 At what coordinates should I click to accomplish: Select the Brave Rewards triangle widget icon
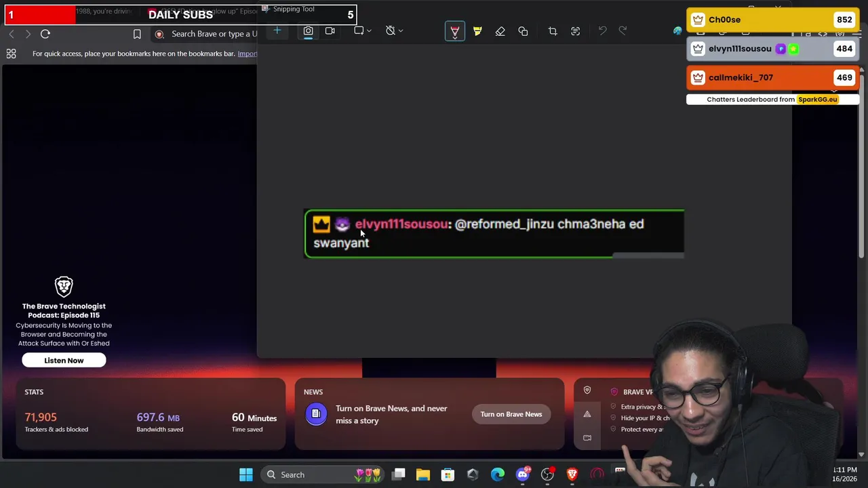coord(587,414)
